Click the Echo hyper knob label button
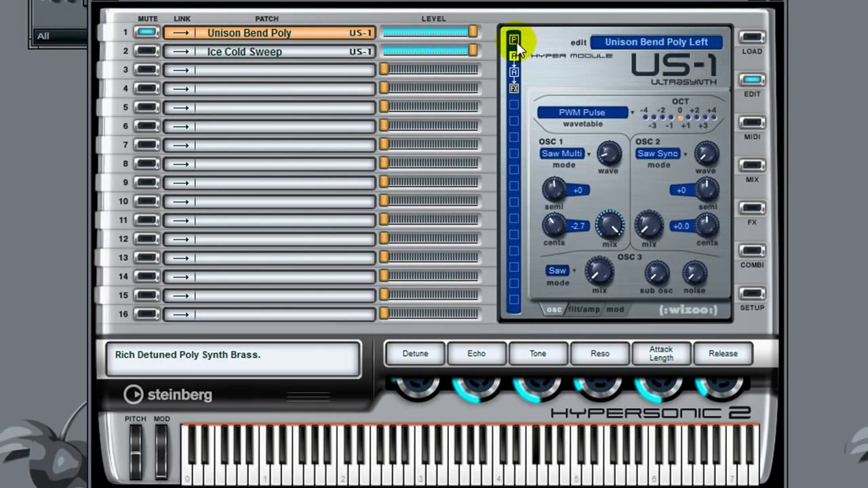868x488 pixels. tap(476, 353)
